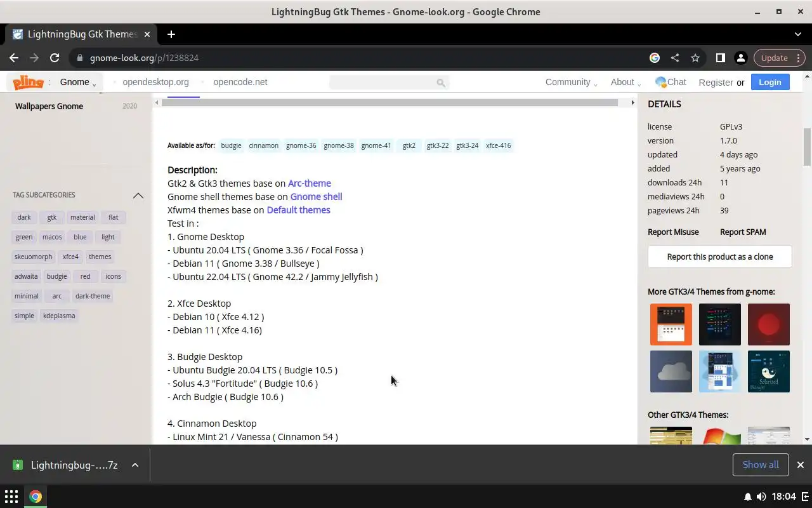Click the Register link

(716, 82)
